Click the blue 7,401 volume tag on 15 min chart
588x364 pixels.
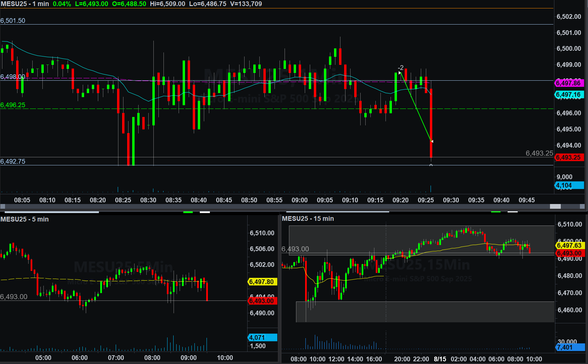pyautogui.click(x=570, y=347)
